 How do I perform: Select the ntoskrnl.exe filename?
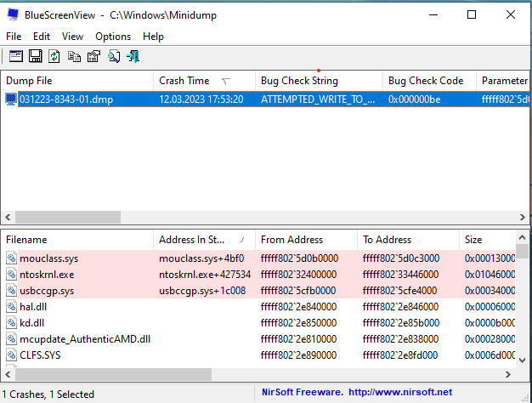47,275
